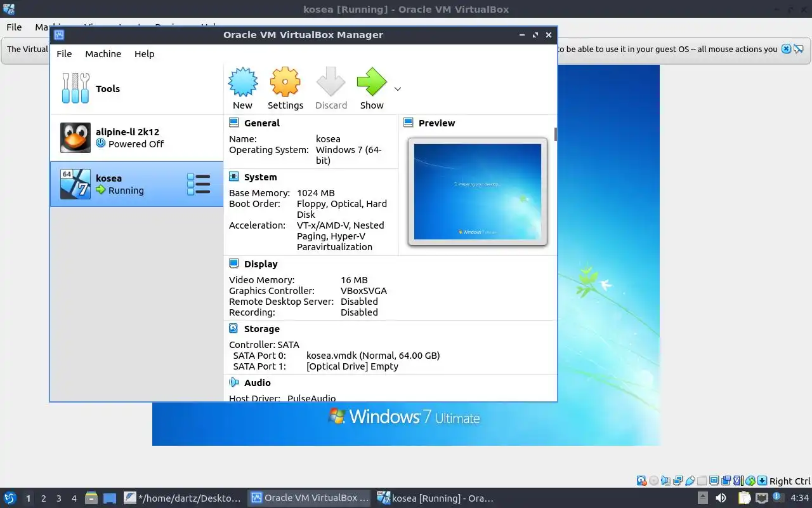Screen dimensions: 812x508
Task: Click the 4:34 taskbar clock
Action: point(800,498)
